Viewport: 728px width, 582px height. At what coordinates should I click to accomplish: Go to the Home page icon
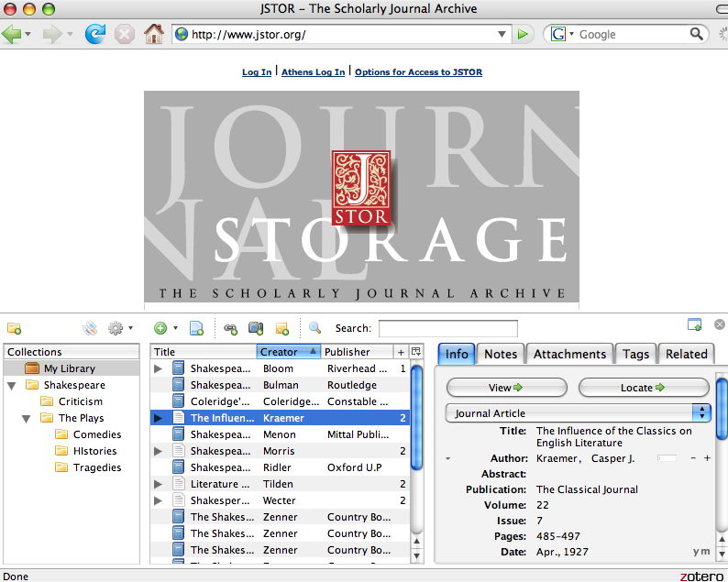coord(154,34)
